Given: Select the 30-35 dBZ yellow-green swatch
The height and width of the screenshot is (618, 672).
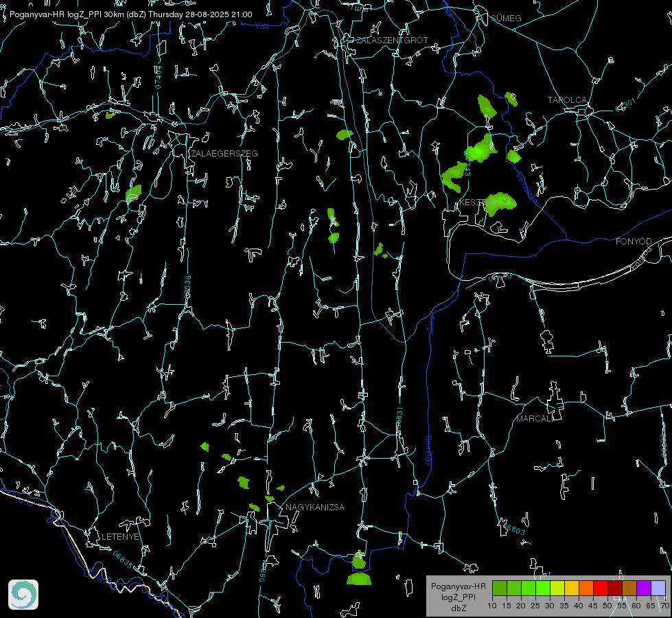Looking at the screenshot, I should tap(557, 588).
